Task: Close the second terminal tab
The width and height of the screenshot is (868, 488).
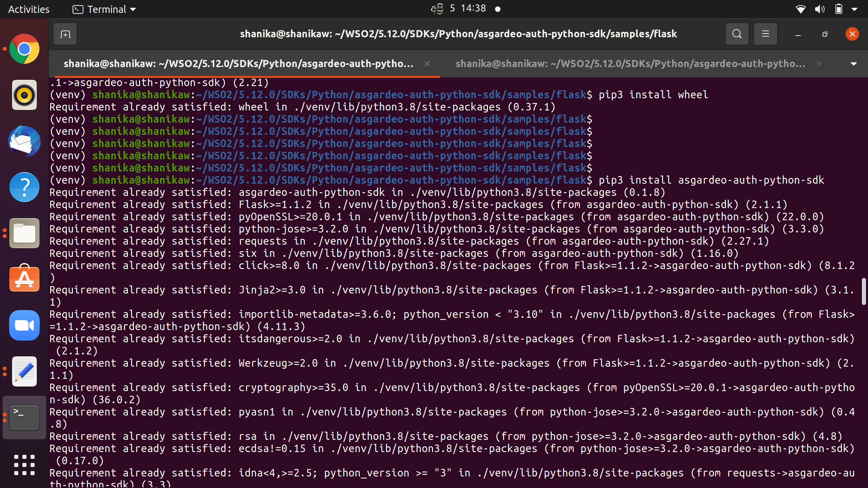Action: pos(819,64)
